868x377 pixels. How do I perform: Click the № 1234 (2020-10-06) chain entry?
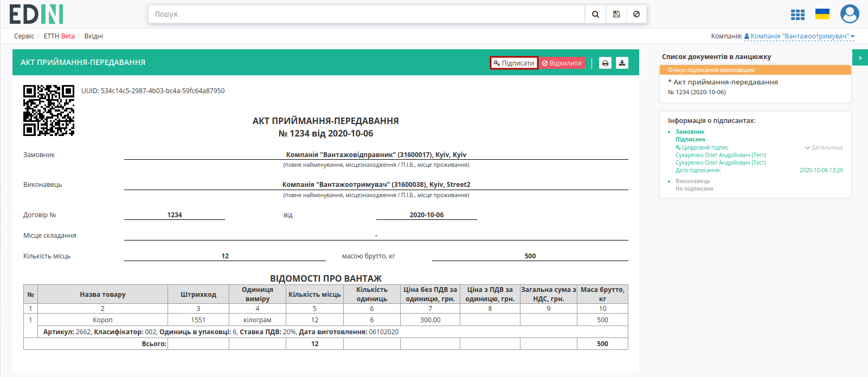pos(697,92)
